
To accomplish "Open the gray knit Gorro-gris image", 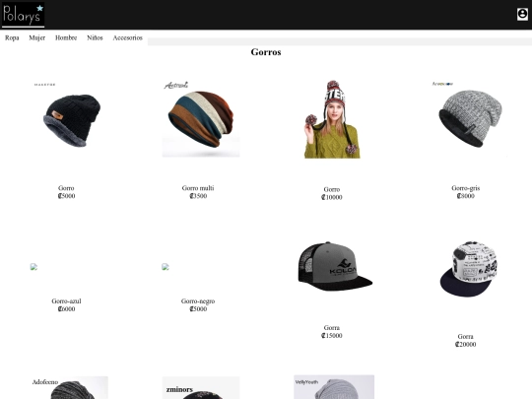I will tap(468, 119).
